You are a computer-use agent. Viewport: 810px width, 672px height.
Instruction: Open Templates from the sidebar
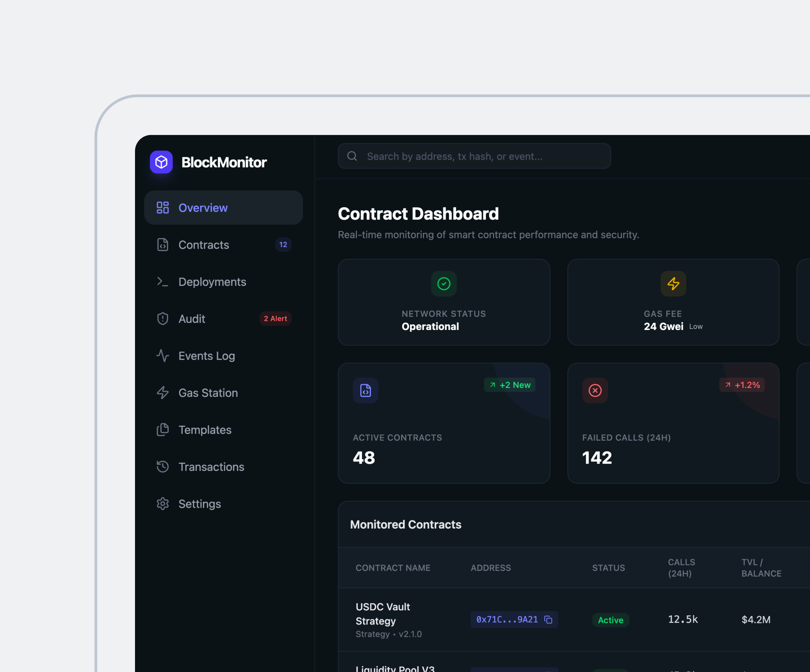click(205, 430)
